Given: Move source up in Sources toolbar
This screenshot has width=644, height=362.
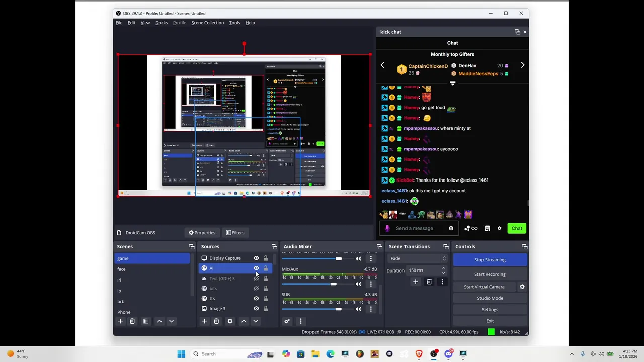Looking at the screenshot, I should coord(244,321).
